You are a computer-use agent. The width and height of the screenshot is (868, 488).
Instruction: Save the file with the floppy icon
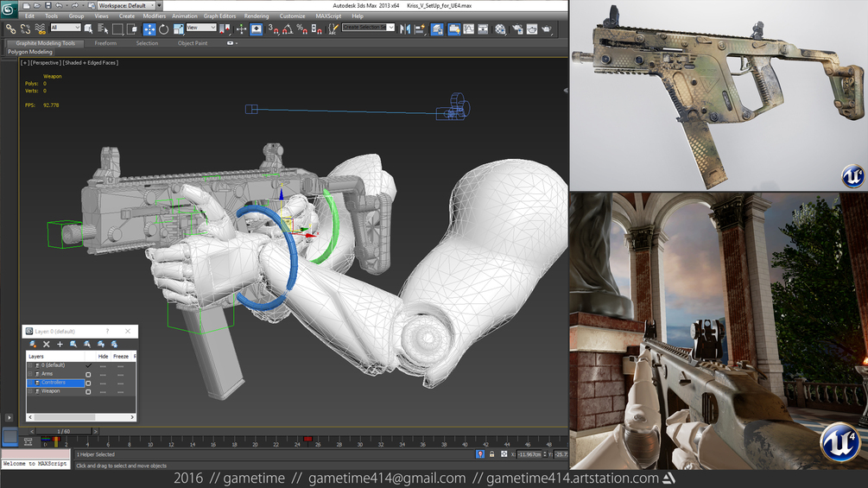click(48, 5)
